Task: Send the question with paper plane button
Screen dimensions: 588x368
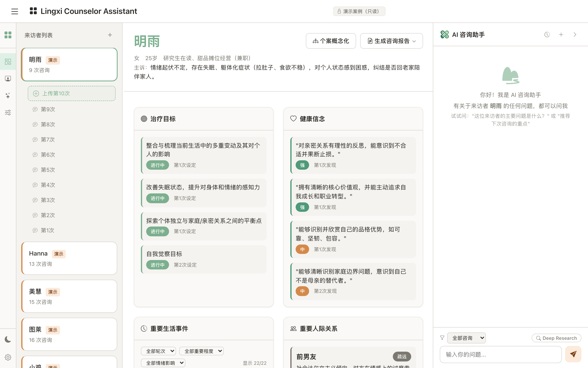Action: (573, 354)
